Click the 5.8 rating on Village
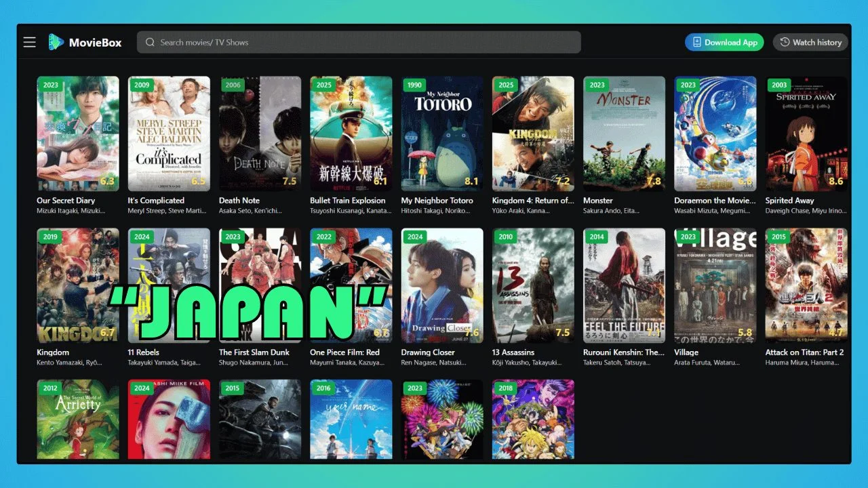The width and height of the screenshot is (868, 488). pyautogui.click(x=745, y=333)
